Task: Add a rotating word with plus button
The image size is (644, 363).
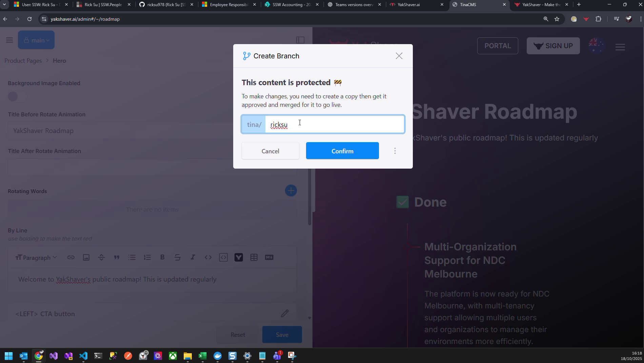Action: click(291, 191)
